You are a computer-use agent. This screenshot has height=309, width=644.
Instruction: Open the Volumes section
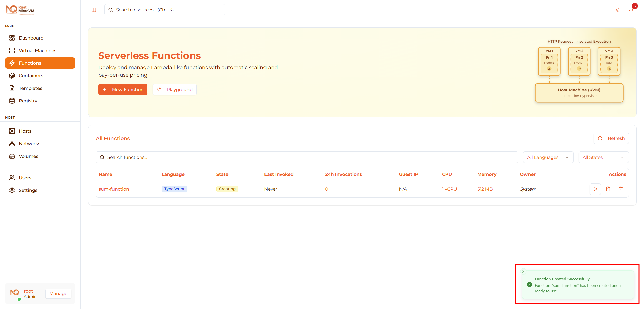pos(28,156)
